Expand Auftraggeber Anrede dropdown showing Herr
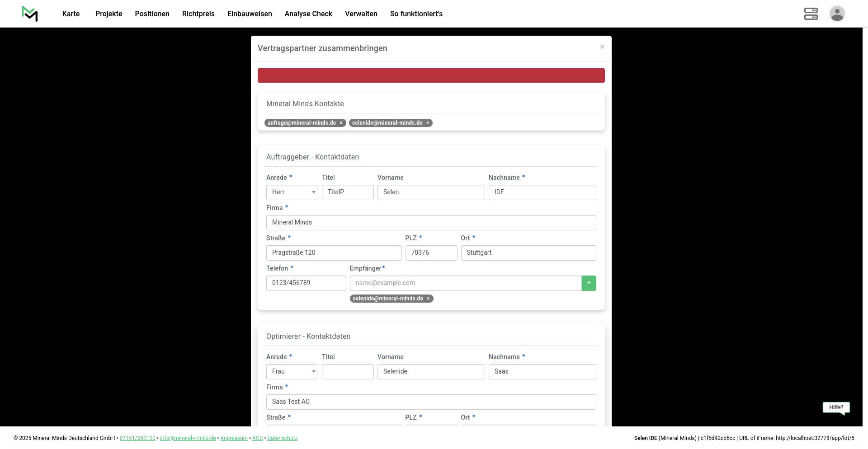Image resolution: width=868 pixels, height=449 pixels. (x=292, y=192)
